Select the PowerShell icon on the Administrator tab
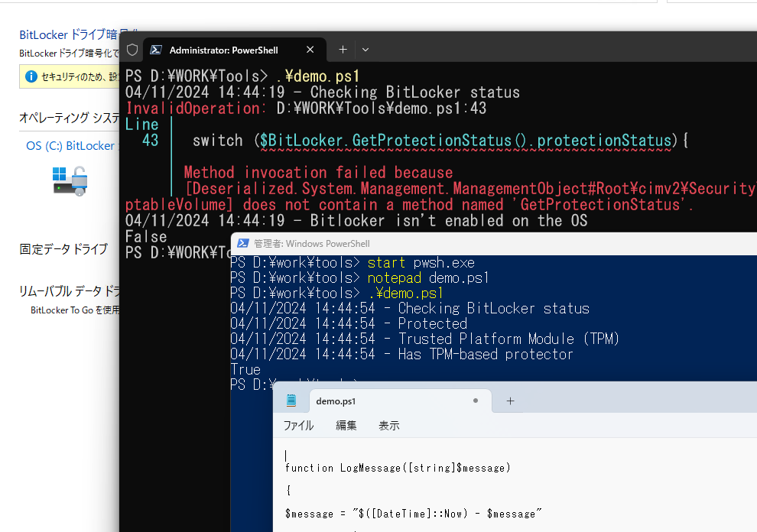The image size is (757, 532). click(156, 49)
